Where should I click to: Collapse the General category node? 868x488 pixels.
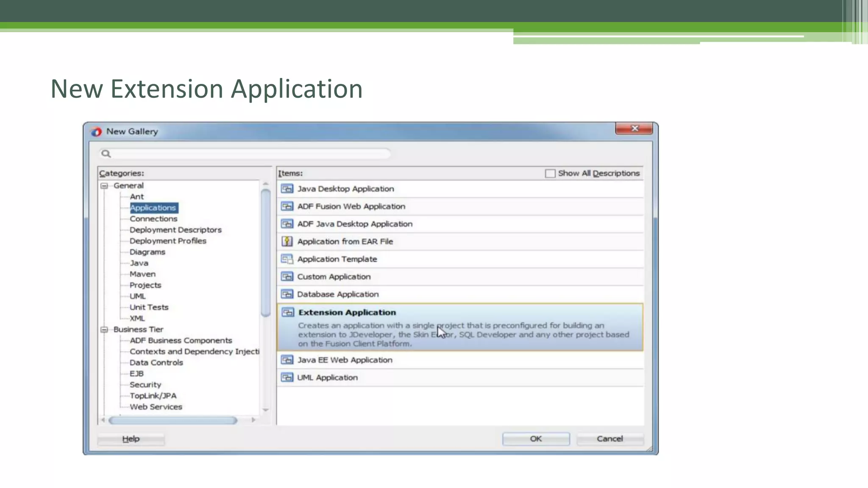click(x=104, y=186)
